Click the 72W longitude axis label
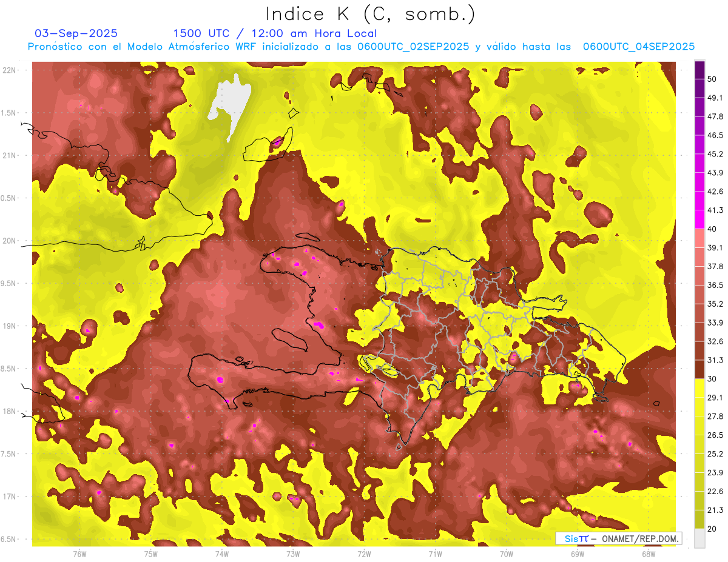 pyautogui.click(x=364, y=554)
